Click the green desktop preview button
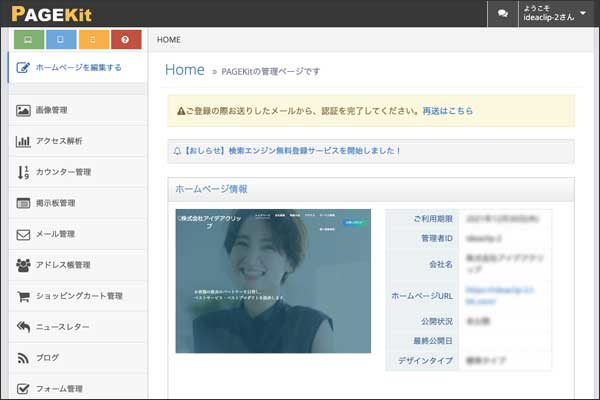The height and width of the screenshot is (400, 600). (x=29, y=39)
